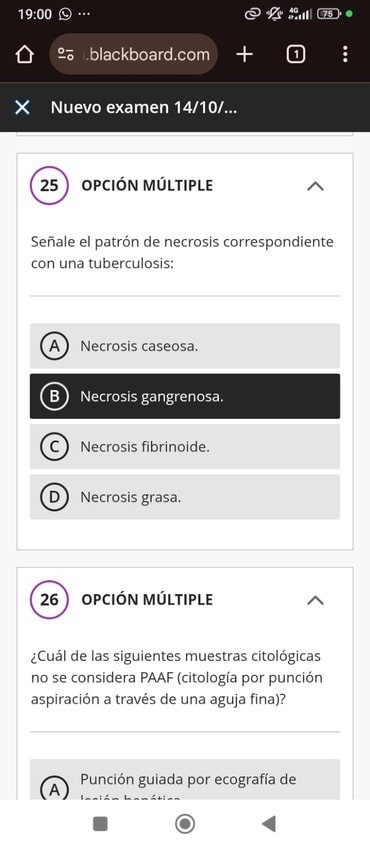This screenshot has height=848, width=370.
Task: Close the exam with the X icon
Action: tap(22, 108)
